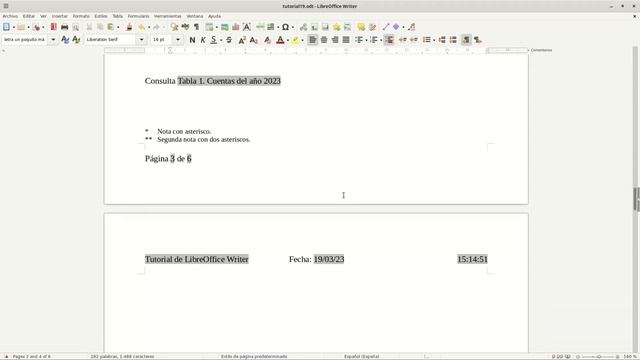Image resolution: width=640 pixels, height=360 pixels.
Task: Open the paste options dropdown arrow
Action: click(118, 27)
